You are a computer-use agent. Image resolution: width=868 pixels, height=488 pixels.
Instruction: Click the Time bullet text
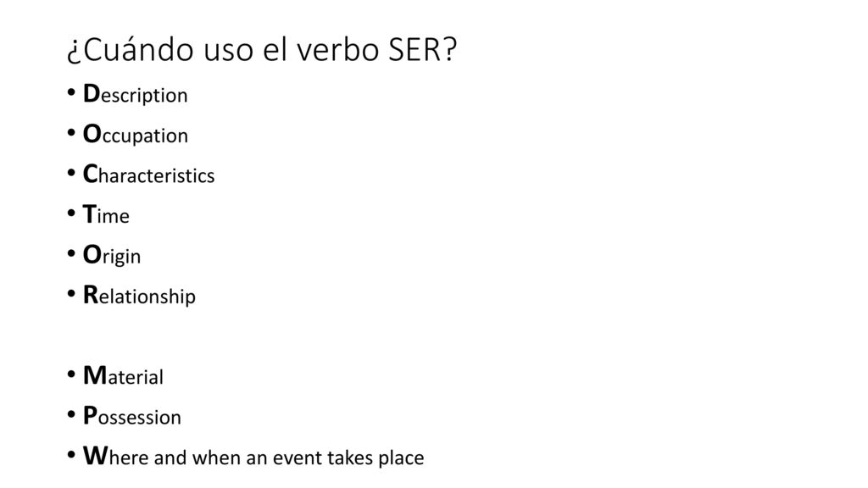(x=106, y=214)
